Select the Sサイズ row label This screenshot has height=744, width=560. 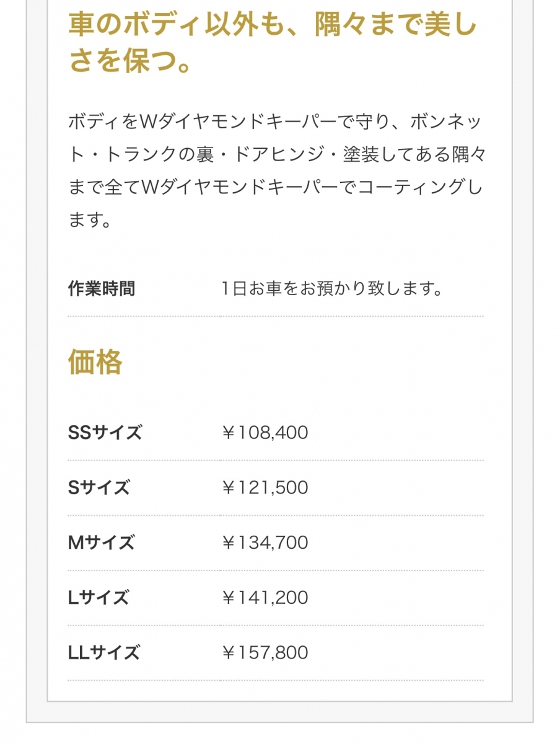(99, 488)
